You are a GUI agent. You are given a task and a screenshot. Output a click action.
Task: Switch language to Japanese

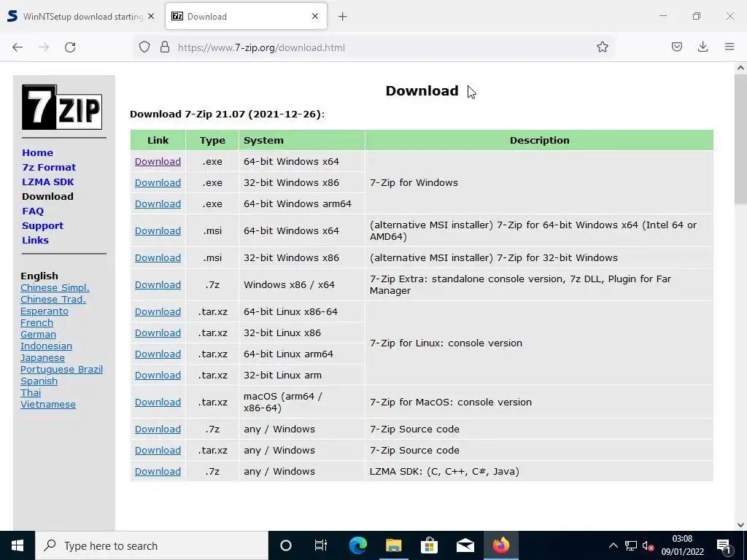pyautogui.click(x=42, y=358)
